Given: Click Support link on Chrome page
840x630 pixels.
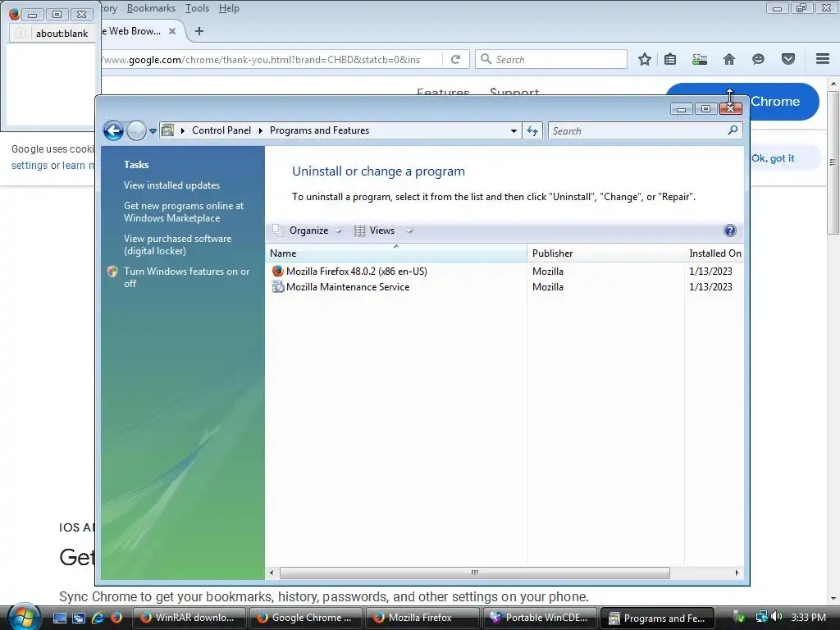Looking at the screenshot, I should [x=514, y=92].
